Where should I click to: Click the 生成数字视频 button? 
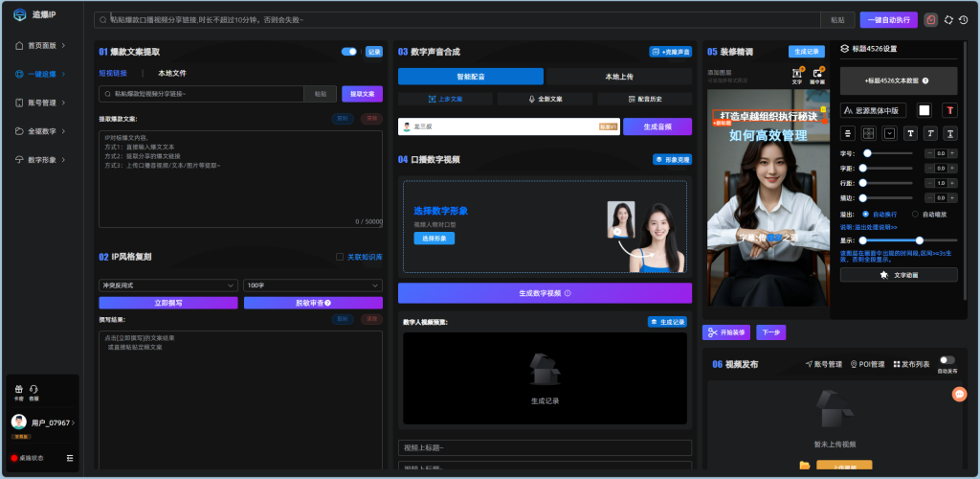coord(545,292)
